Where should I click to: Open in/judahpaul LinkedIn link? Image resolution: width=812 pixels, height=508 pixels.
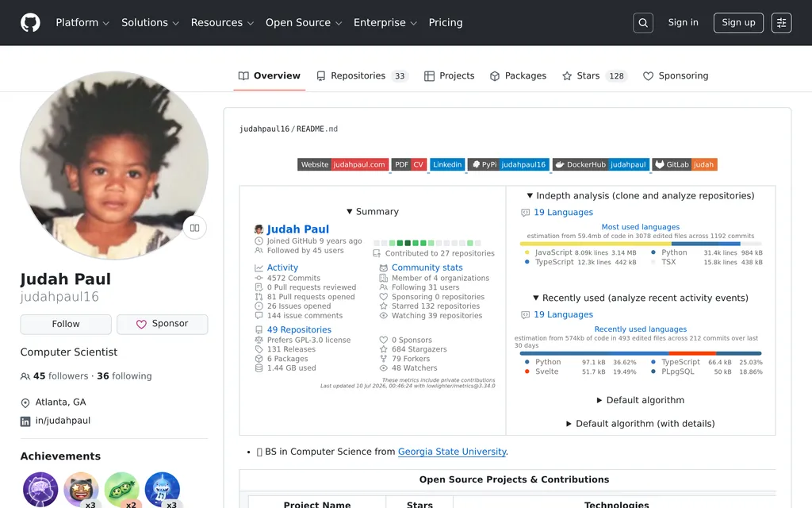click(63, 421)
